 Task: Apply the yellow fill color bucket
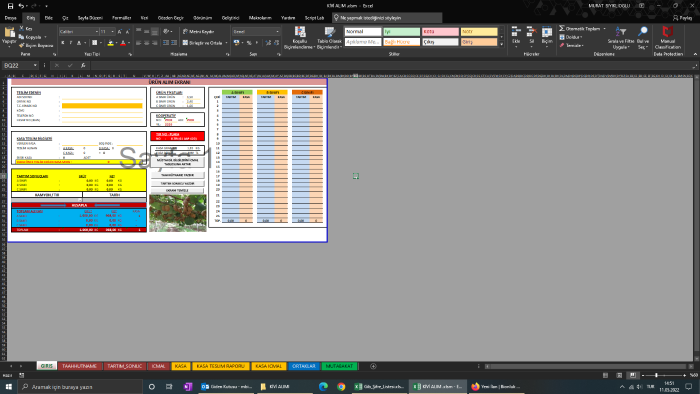tap(110, 43)
